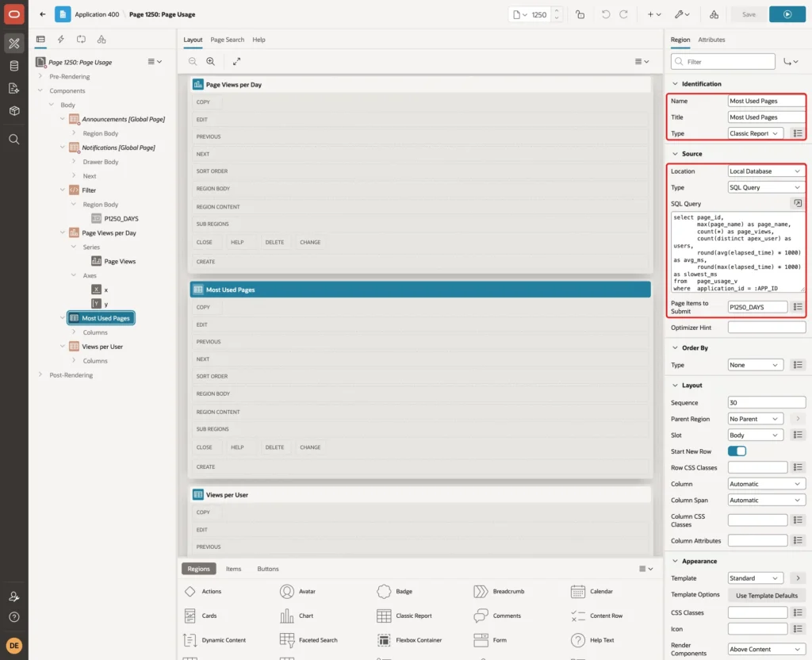Open the rendering tree options menu
Screen dimensions: 812x660
(x=155, y=62)
